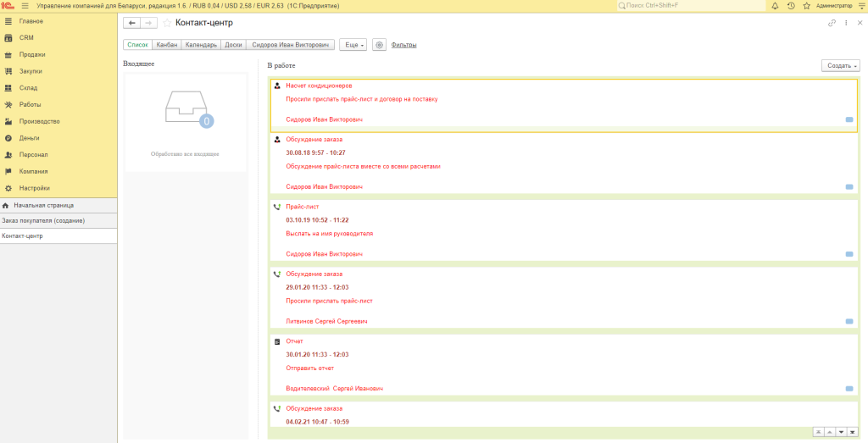Open the CRM section in sidebar
This screenshot has height=443, width=868.
pos(26,37)
